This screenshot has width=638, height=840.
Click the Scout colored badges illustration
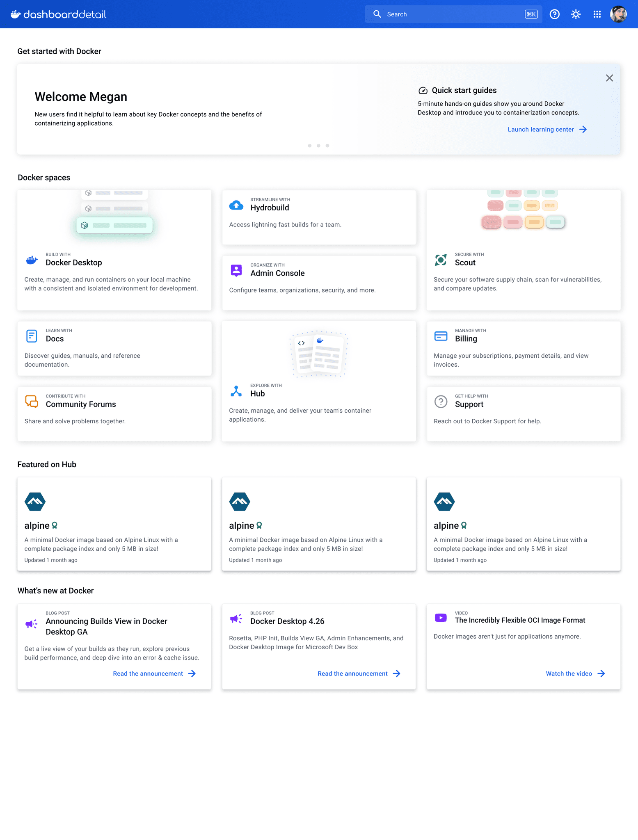pos(523,210)
